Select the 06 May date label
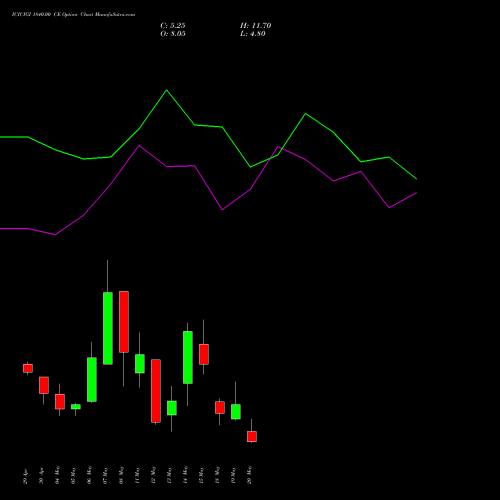 point(90,475)
